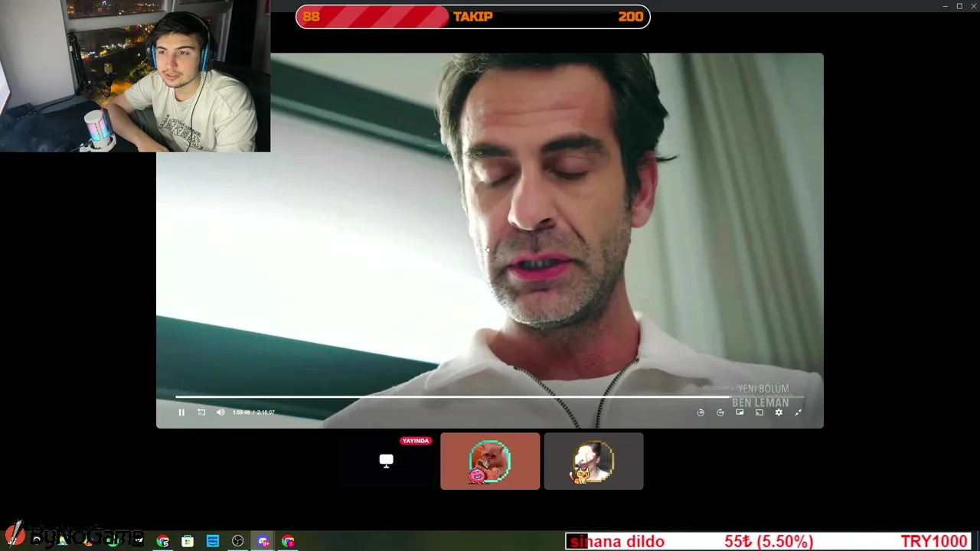Select the grey participant avatar tile

(593, 461)
